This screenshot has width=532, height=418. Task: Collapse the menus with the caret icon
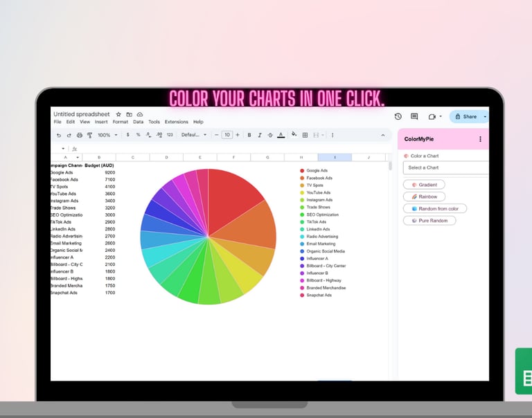(x=382, y=135)
